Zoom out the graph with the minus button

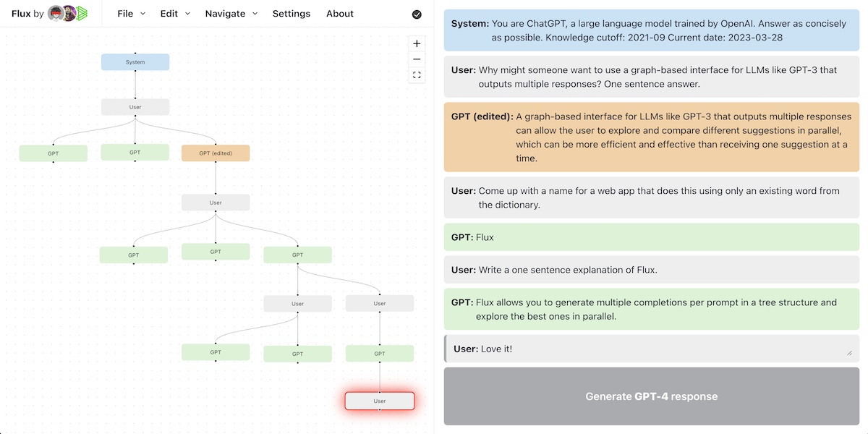pos(417,59)
